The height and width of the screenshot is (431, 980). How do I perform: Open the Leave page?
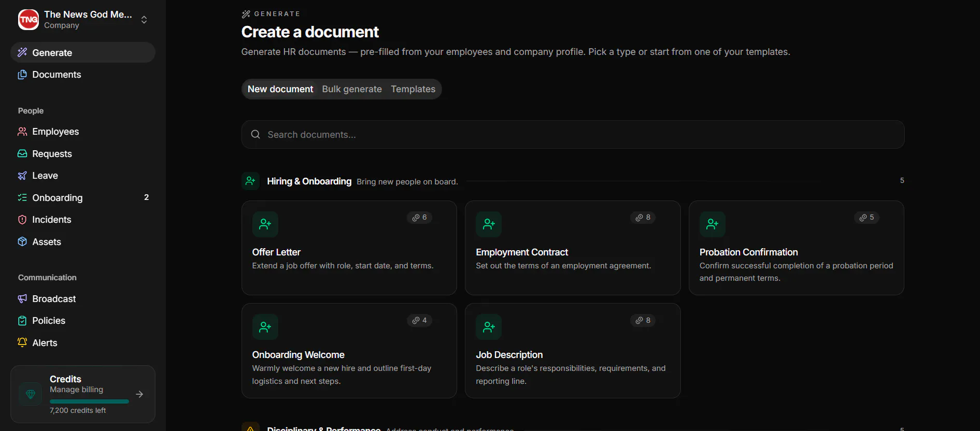83,176
